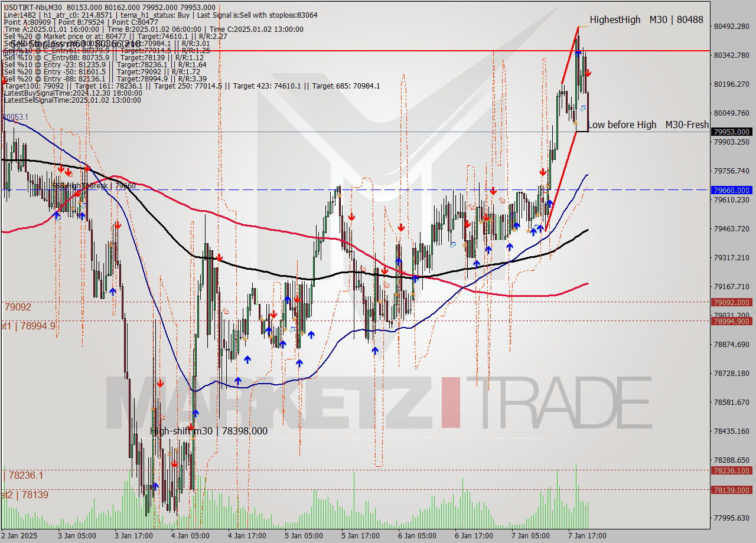
Task: Select the 7 Jan 05:00 time axis label
Action: [x=530, y=536]
